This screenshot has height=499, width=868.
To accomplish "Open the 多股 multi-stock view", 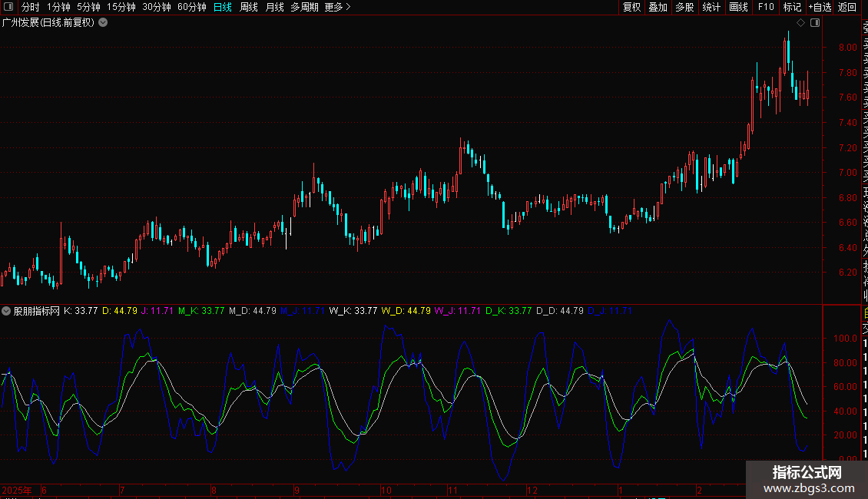I will (x=684, y=7).
